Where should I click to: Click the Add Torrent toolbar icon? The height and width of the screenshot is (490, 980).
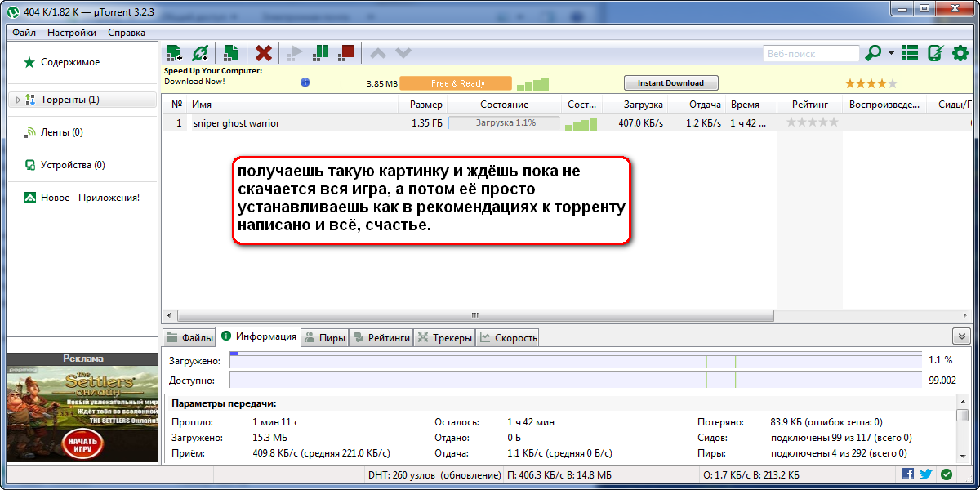(x=173, y=53)
